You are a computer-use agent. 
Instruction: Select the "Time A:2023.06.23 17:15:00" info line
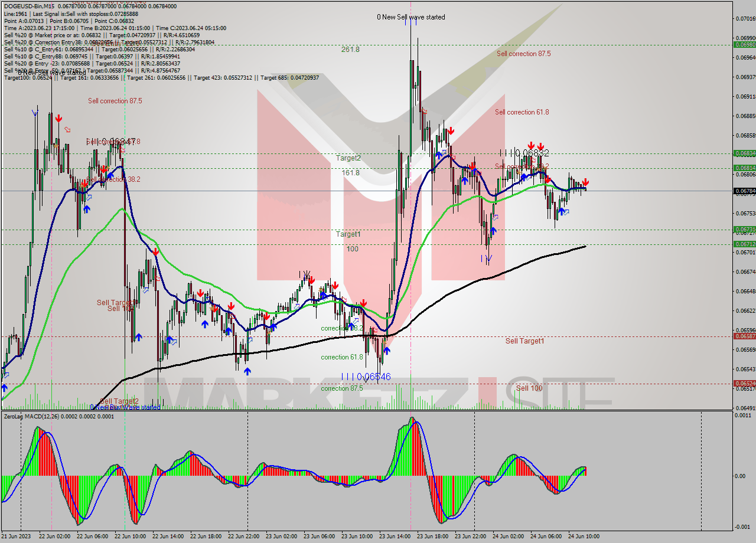click(115, 28)
